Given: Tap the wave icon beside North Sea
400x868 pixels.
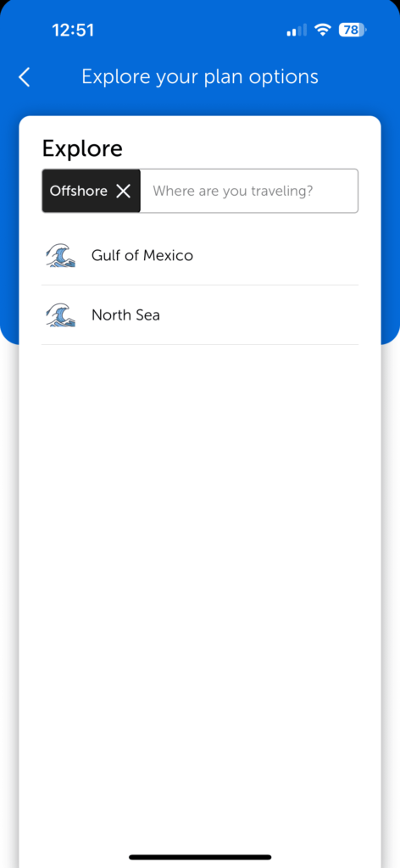Looking at the screenshot, I should tap(60, 315).
